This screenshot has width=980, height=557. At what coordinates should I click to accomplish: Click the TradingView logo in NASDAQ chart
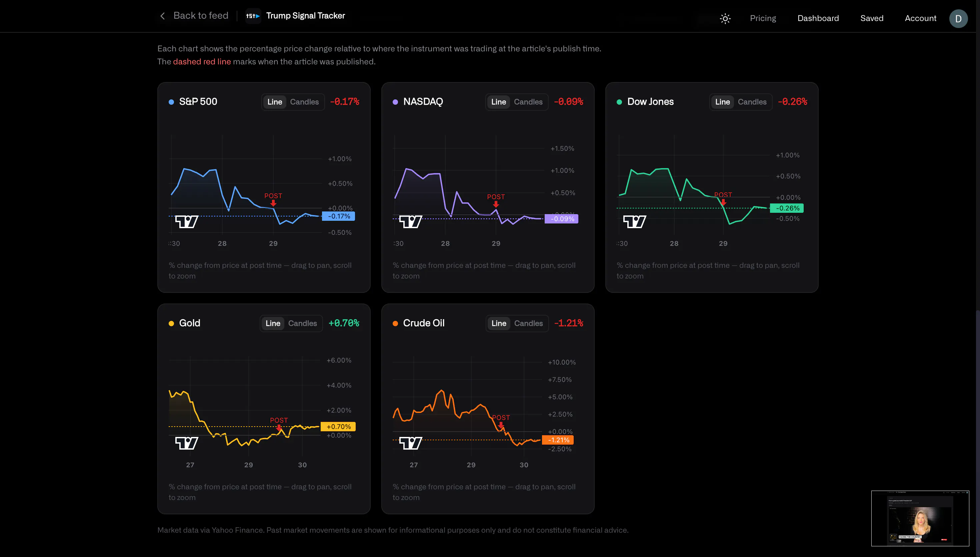point(410,221)
